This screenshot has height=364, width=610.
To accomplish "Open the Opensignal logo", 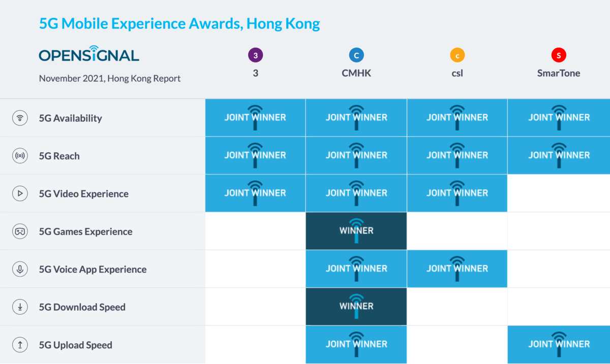I will (89, 54).
